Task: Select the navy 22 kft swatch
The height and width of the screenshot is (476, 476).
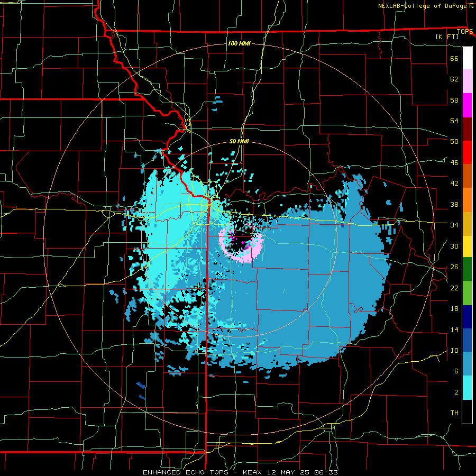Action: (x=467, y=317)
